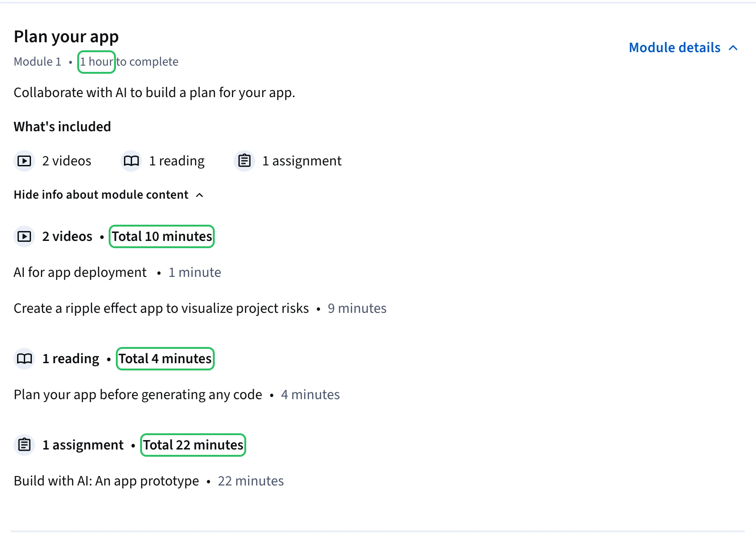Click the chevron next to Module details
Viewport: 756px width, 534px height.
(x=733, y=48)
